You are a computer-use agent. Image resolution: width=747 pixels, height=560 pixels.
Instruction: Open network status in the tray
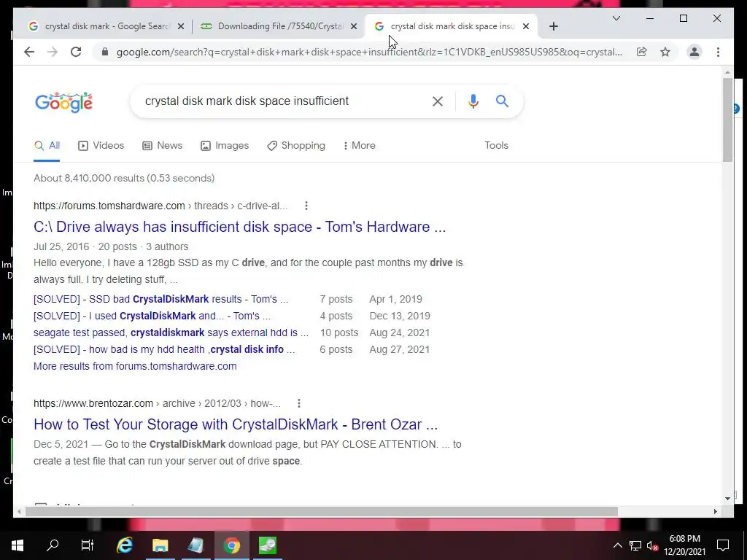coord(635,545)
